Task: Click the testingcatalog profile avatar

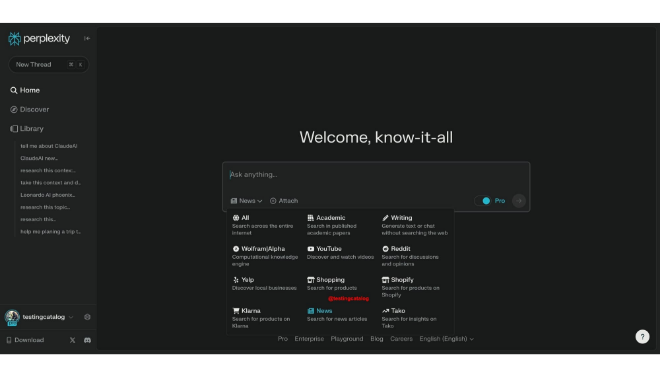Action: 12,317
